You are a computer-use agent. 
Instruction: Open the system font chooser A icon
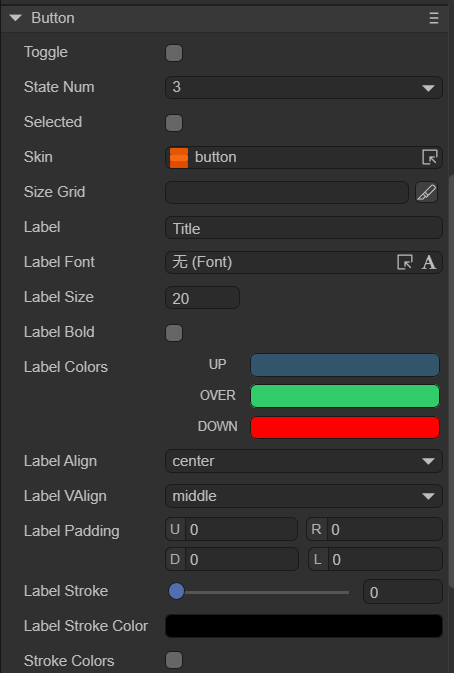click(429, 262)
